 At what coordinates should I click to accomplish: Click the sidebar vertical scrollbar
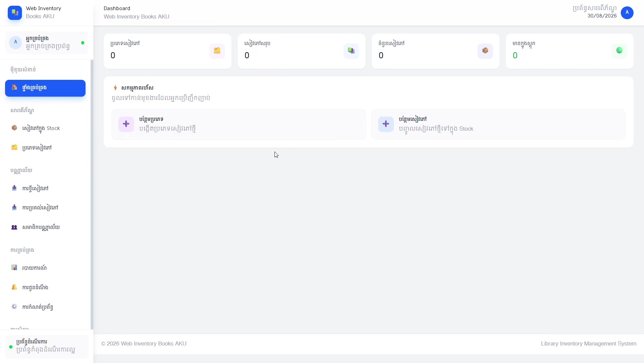click(92, 194)
